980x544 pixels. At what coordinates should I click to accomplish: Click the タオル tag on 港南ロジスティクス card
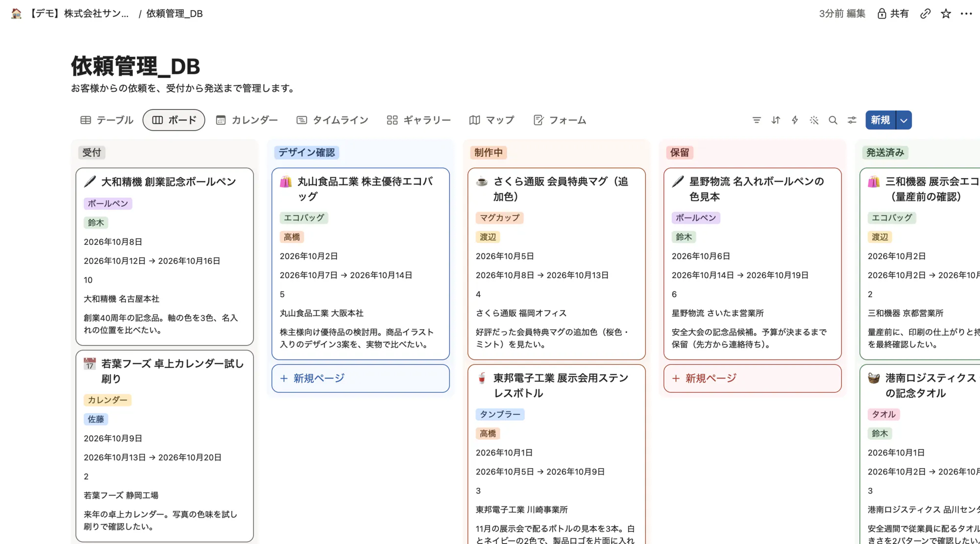[883, 414]
